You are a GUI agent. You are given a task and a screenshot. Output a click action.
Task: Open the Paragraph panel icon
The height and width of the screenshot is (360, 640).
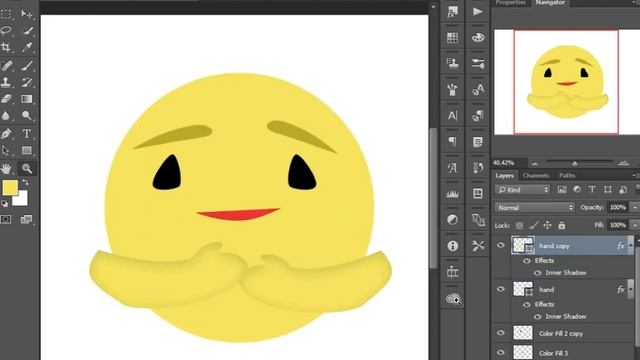(x=452, y=142)
